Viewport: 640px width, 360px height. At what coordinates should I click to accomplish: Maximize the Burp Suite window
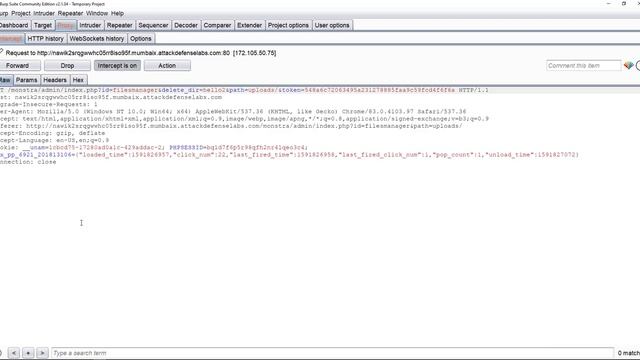[x=624, y=4]
